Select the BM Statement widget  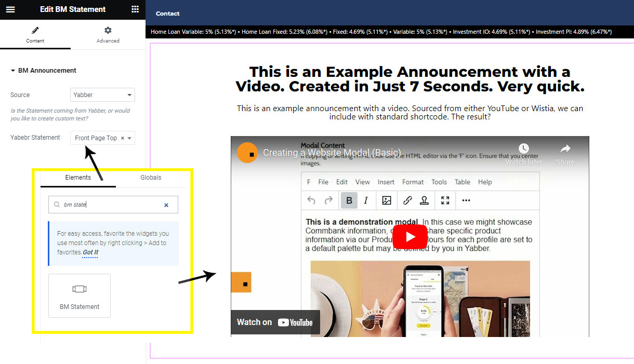80,295
